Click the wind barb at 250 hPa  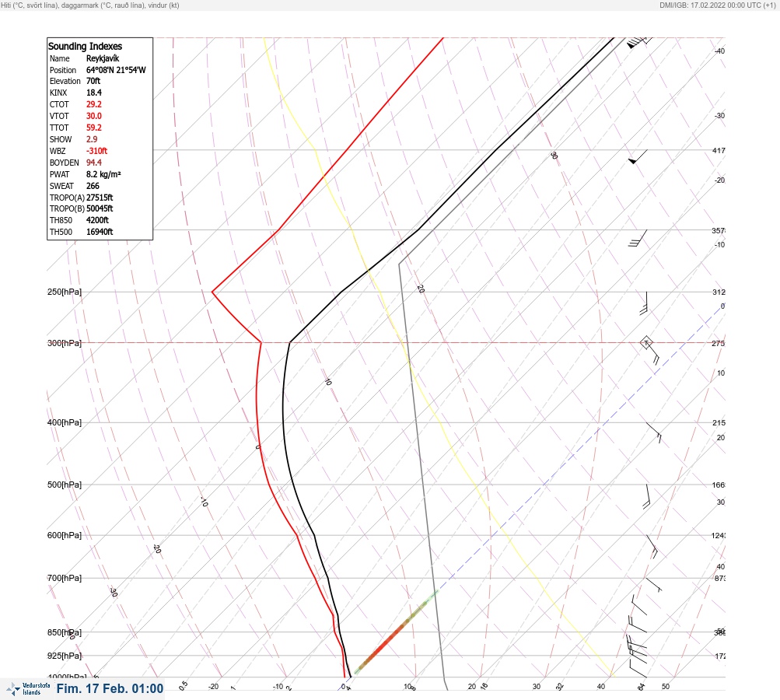(x=644, y=303)
